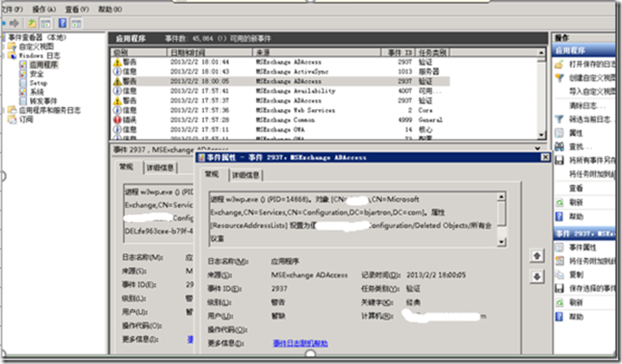Select Setup log in the tree
Image resolution: width=622 pixels, height=364 pixels.
click(38, 83)
